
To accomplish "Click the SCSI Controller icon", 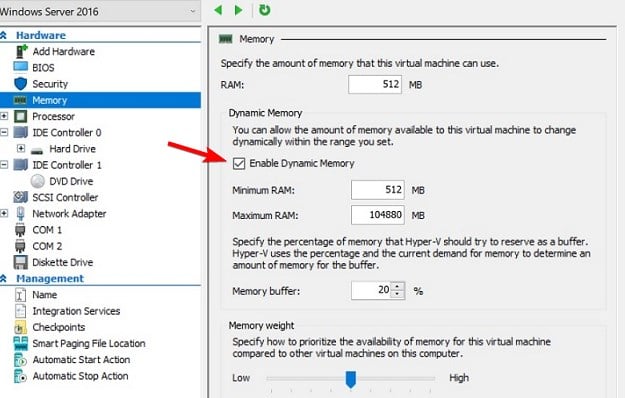I will point(20,197).
